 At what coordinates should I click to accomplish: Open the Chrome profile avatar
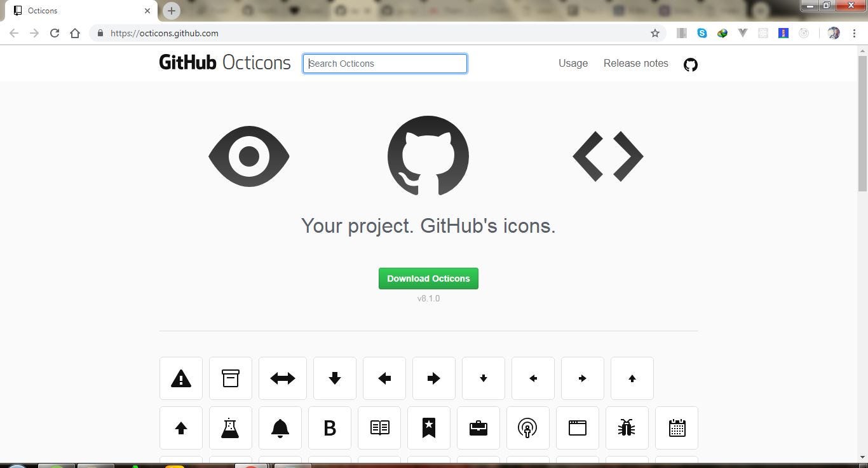click(x=834, y=33)
